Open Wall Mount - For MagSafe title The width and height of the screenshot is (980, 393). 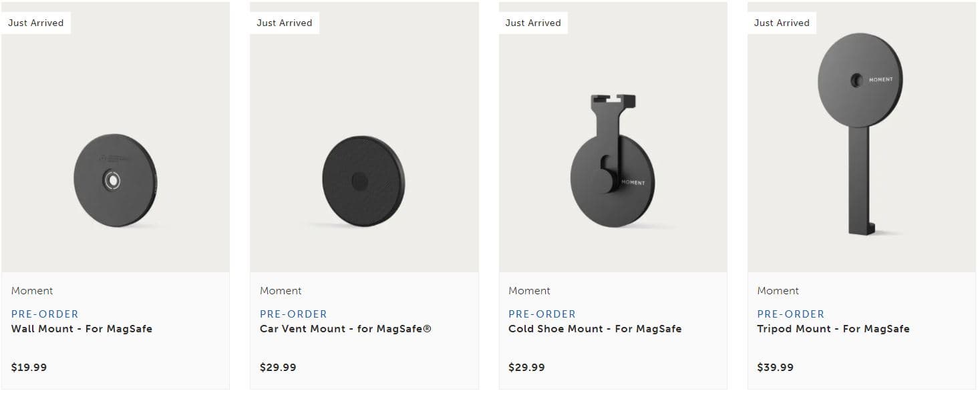81,328
